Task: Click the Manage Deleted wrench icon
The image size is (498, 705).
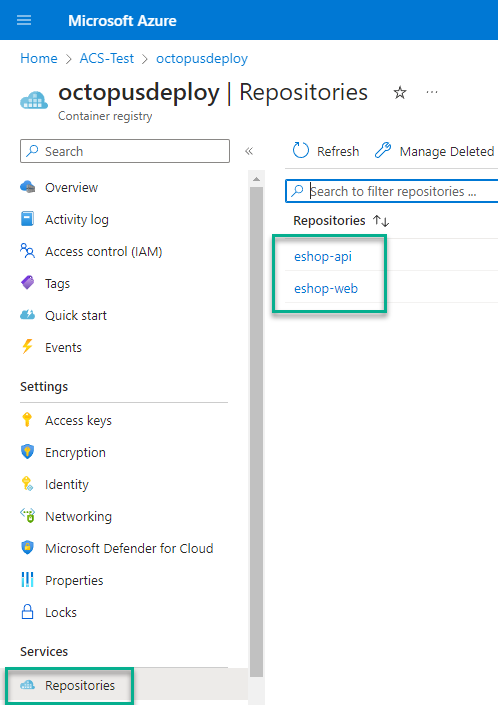Action: tap(383, 151)
